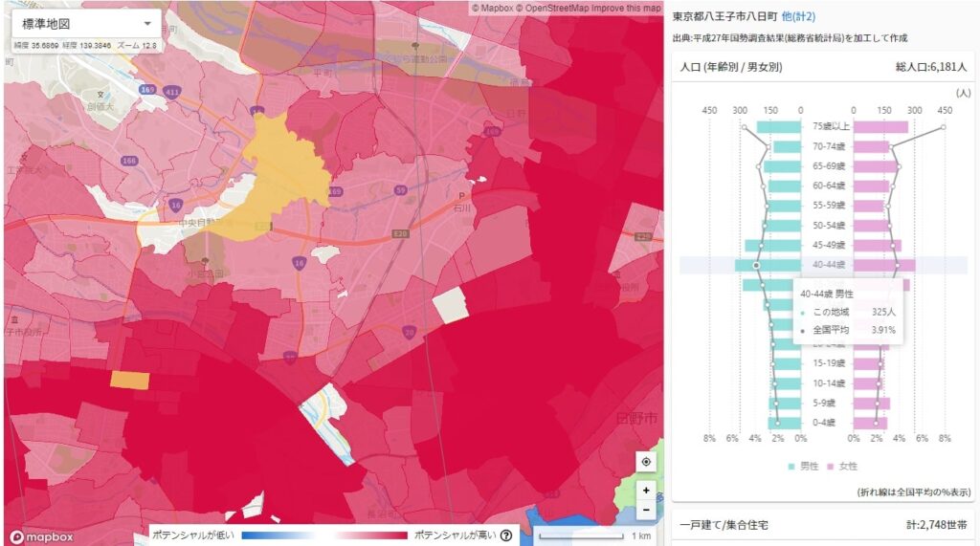The image size is (980, 546).
Task: Click the 折れ線は全国平均の%表示 note
Action: coord(914,492)
